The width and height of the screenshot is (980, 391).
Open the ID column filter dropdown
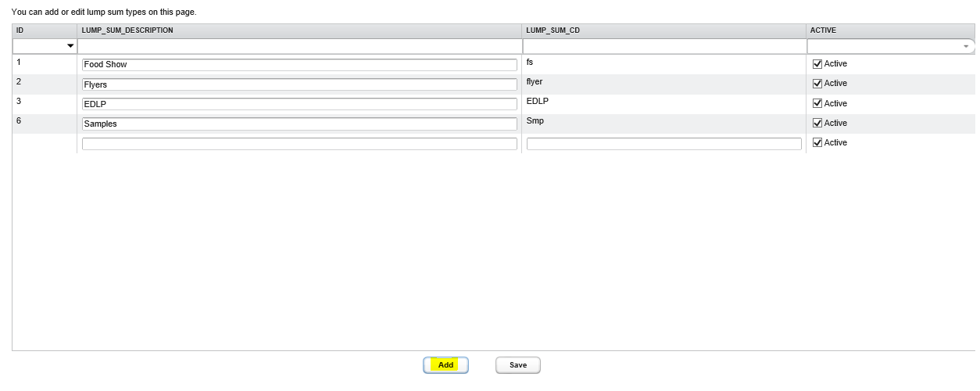[70, 46]
